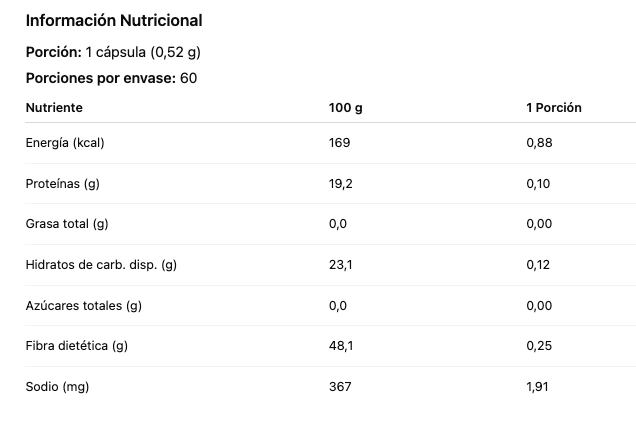The height and width of the screenshot is (433, 636).
Task: Click the Información Nutricional heading
Action: (113, 21)
